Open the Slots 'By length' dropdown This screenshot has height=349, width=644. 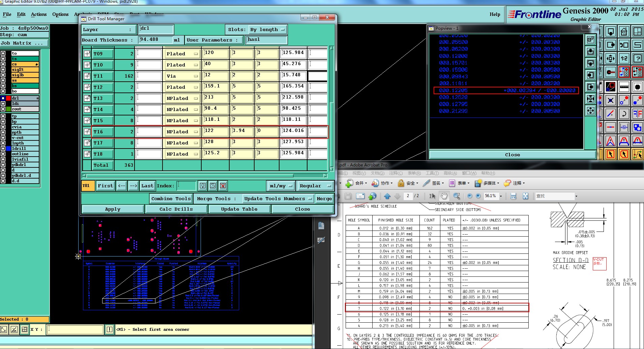point(268,30)
